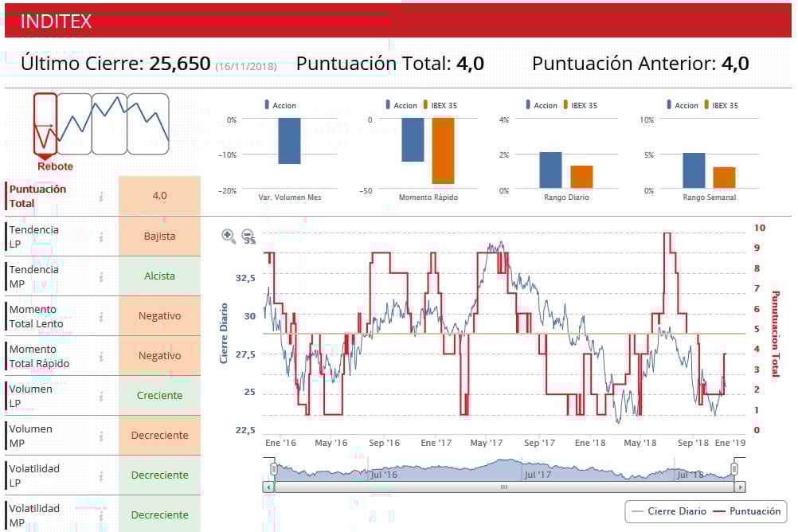This screenshot has width=798, height=532.
Task: Open info icon for Tendencia MP
Action: pyautogui.click(x=101, y=276)
